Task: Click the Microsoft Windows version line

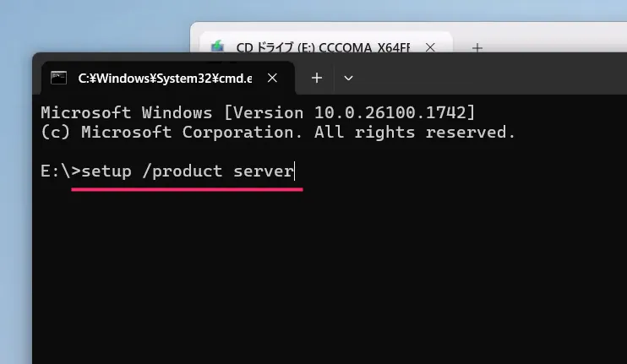Action: [x=258, y=112]
